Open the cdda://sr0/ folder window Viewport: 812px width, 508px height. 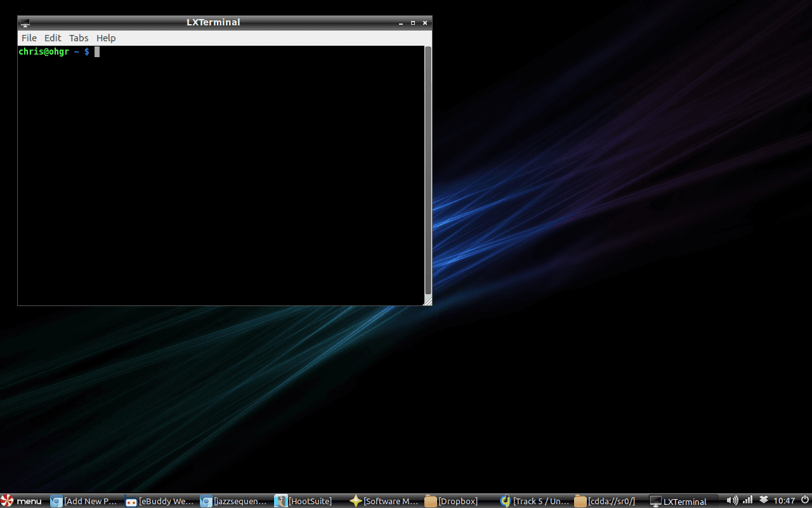coord(605,501)
